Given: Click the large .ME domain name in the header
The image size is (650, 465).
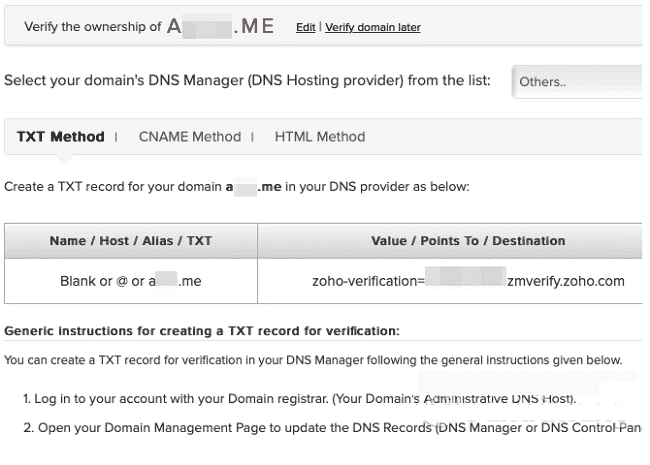Looking at the screenshot, I should tap(220, 27).
